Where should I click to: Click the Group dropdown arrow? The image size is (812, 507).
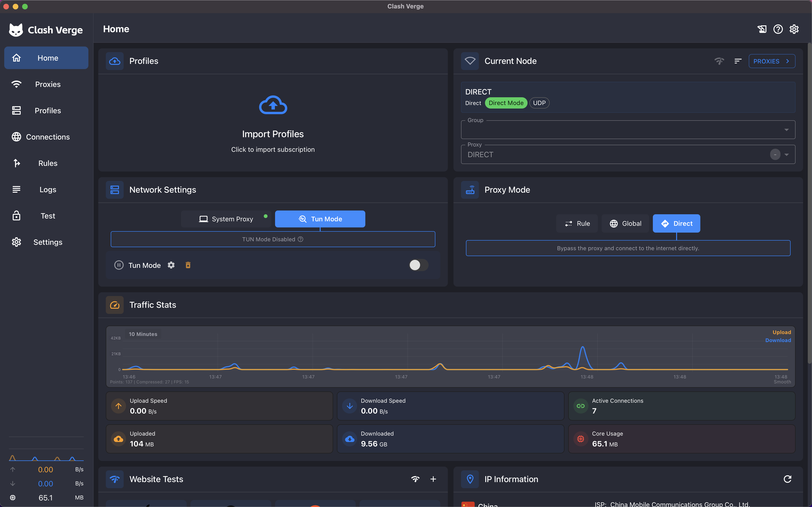pyautogui.click(x=787, y=130)
